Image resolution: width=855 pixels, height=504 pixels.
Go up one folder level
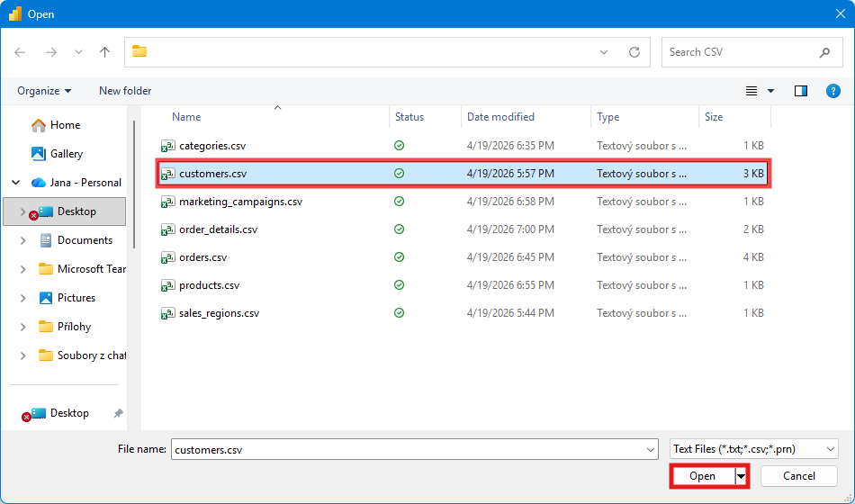(x=104, y=52)
